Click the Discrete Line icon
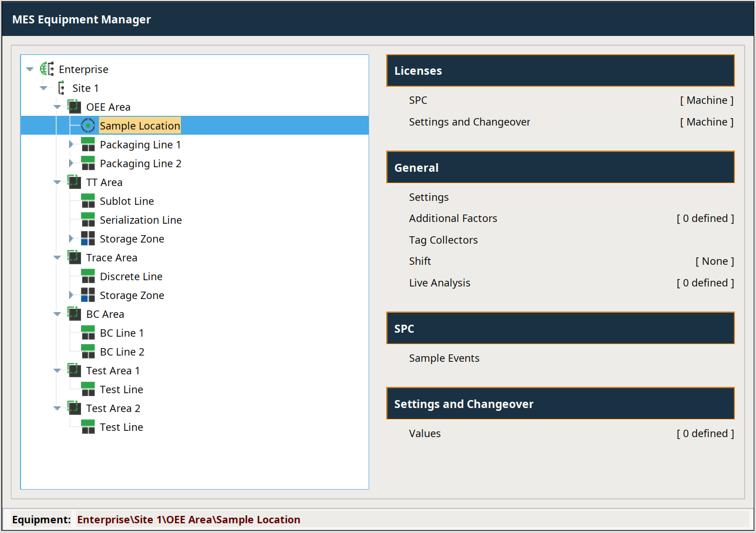Image resolution: width=756 pixels, height=533 pixels. click(x=88, y=276)
